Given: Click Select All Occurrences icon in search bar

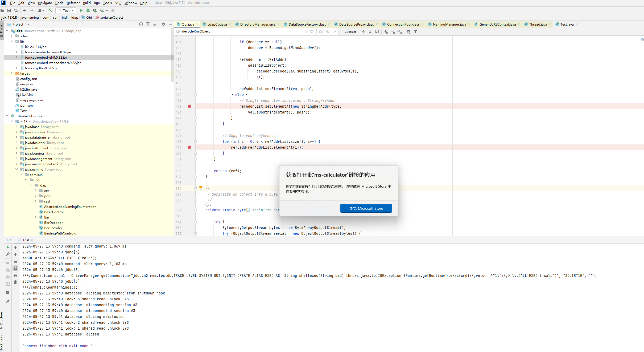Looking at the screenshot, I should tap(400, 32).
